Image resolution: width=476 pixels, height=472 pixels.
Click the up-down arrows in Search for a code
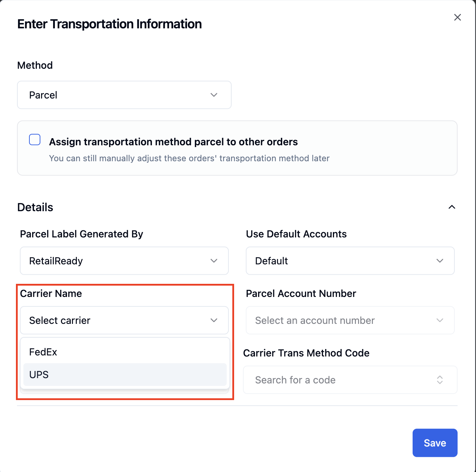440,380
